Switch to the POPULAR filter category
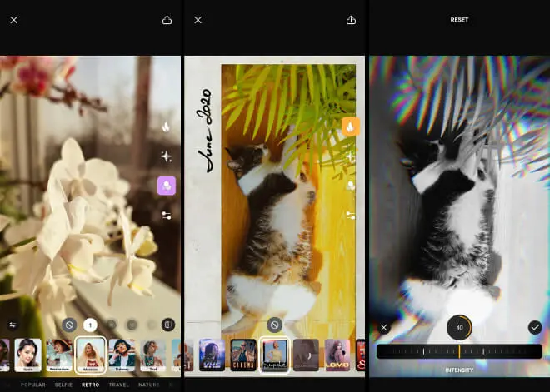The width and height of the screenshot is (550, 392). pyautogui.click(x=33, y=385)
